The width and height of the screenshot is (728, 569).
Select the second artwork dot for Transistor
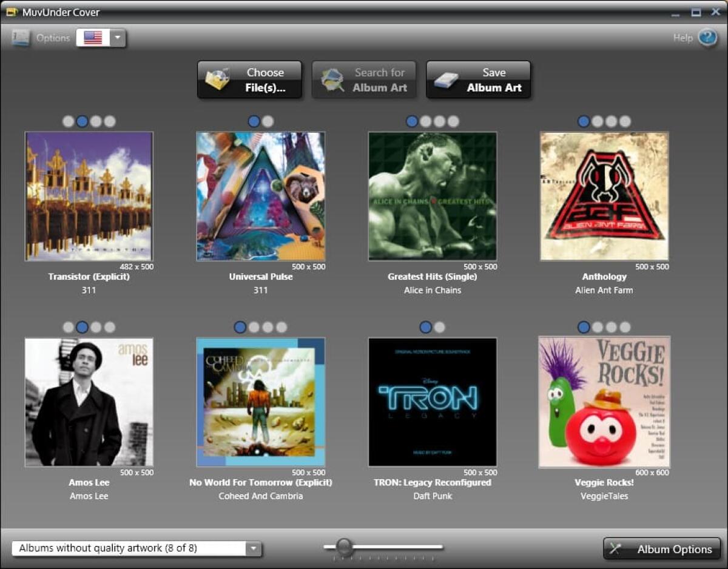tap(81, 121)
